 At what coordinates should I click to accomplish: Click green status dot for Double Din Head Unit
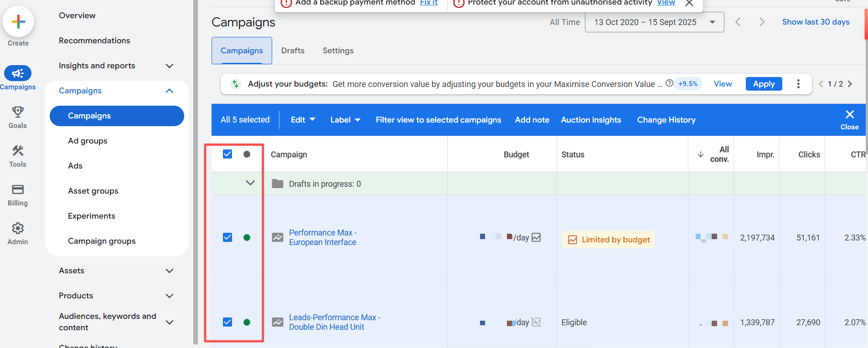(247, 322)
